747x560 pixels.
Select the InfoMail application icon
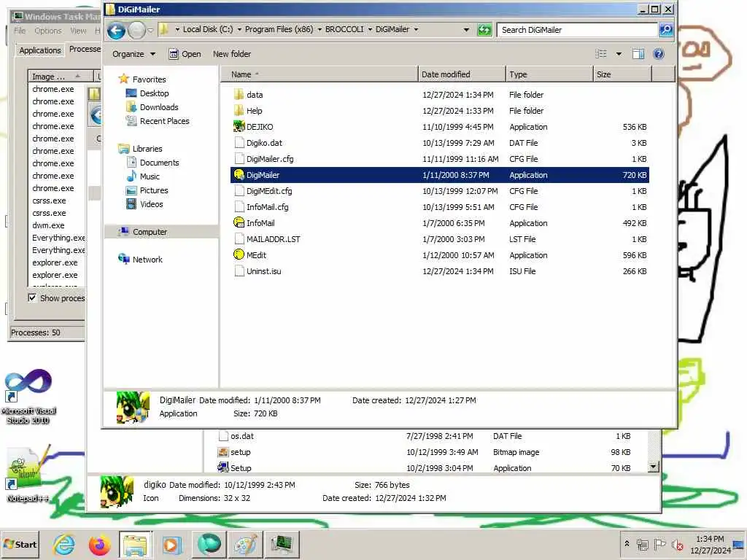(x=239, y=223)
